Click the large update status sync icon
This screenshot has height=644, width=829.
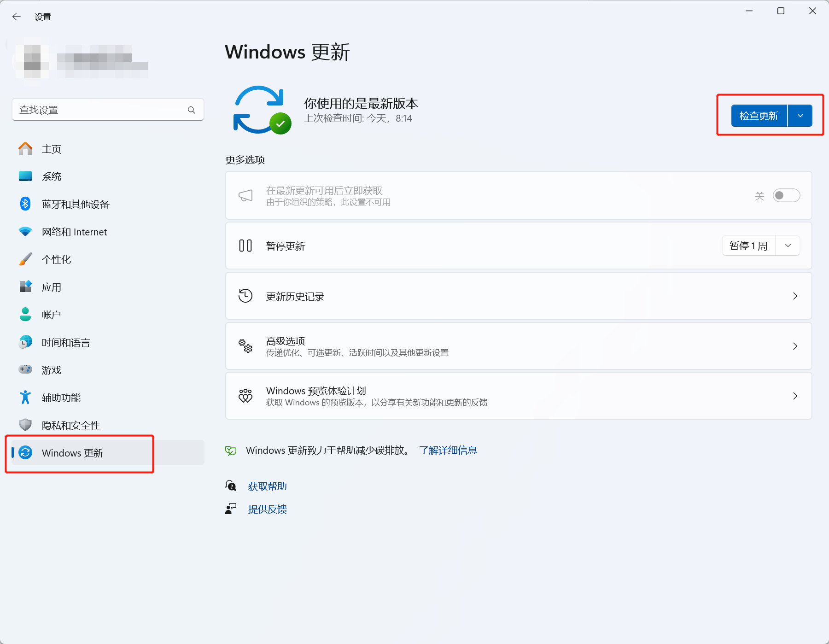coord(263,110)
